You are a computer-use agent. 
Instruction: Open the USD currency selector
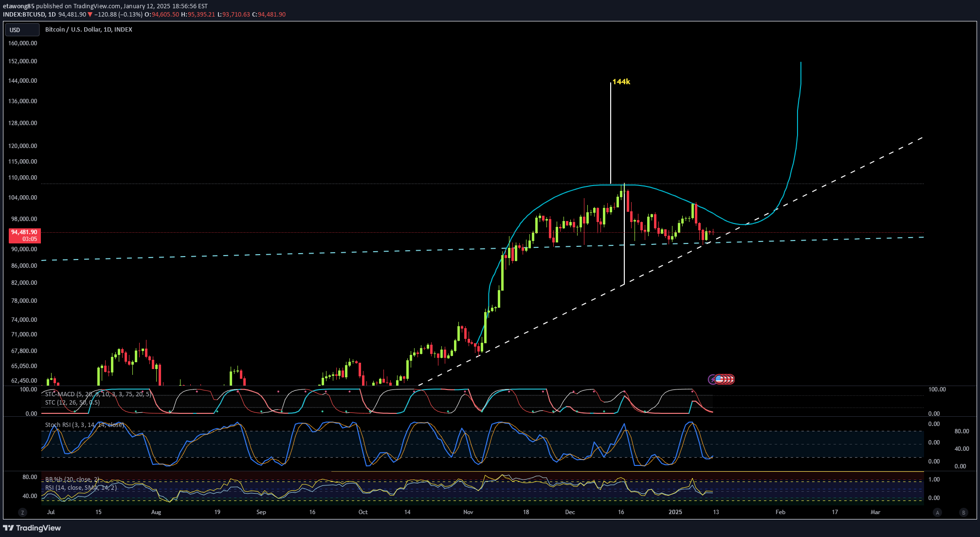(22, 30)
